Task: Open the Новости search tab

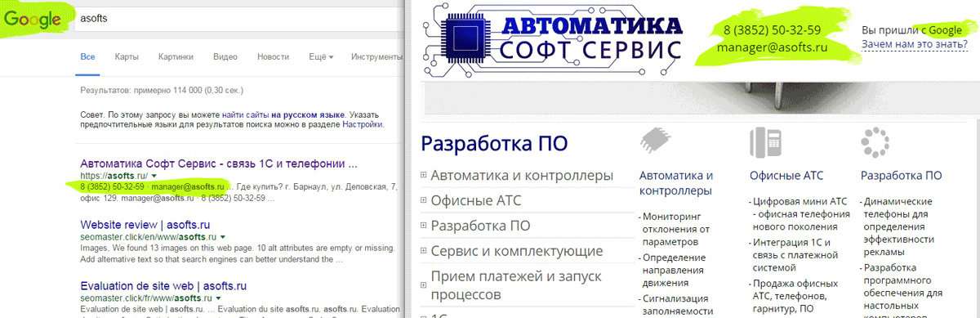Action: [273, 56]
